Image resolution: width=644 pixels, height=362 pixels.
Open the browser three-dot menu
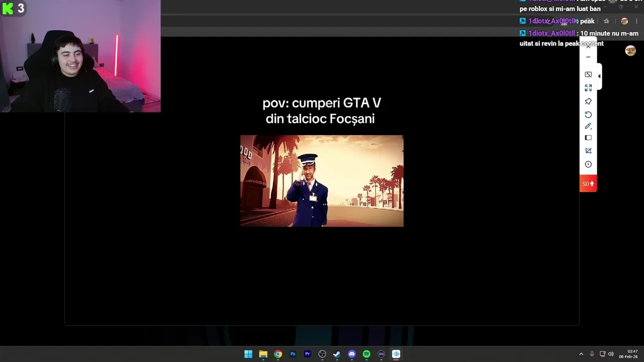click(x=636, y=21)
